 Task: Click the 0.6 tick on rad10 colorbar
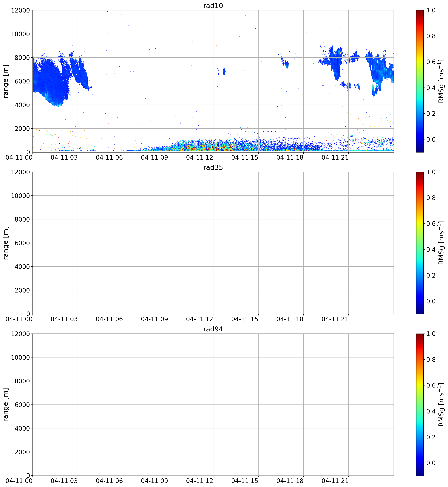coord(431,62)
